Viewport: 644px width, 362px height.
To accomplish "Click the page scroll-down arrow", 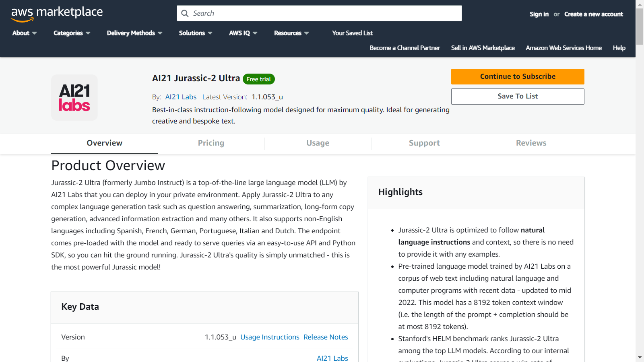I will pyautogui.click(x=640, y=357).
